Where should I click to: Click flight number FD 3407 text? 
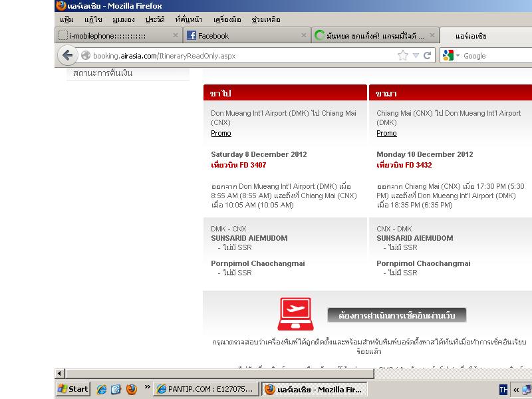253,165
